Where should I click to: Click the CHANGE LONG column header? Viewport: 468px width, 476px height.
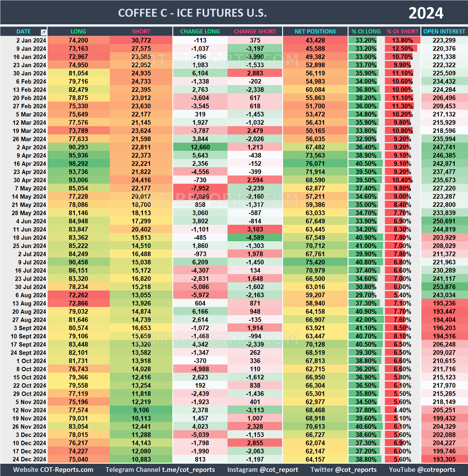(x=200, y=31)
